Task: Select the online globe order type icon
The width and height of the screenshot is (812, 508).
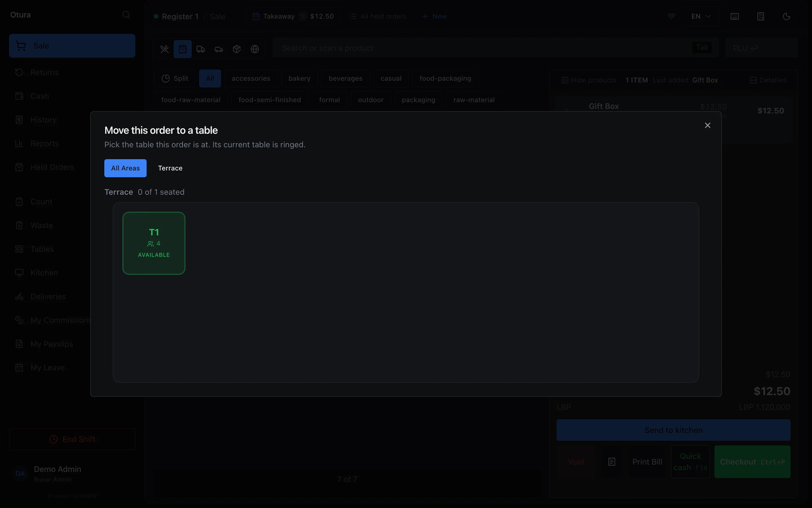Action: [255, 49]
